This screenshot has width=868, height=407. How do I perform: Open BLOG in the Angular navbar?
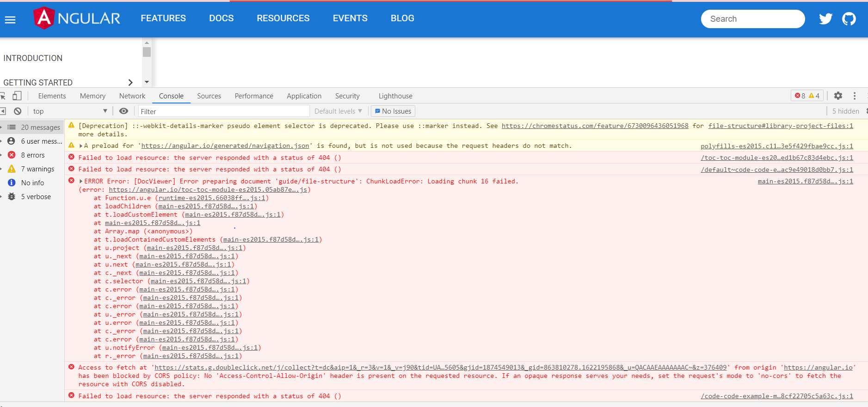click(402, 18)
